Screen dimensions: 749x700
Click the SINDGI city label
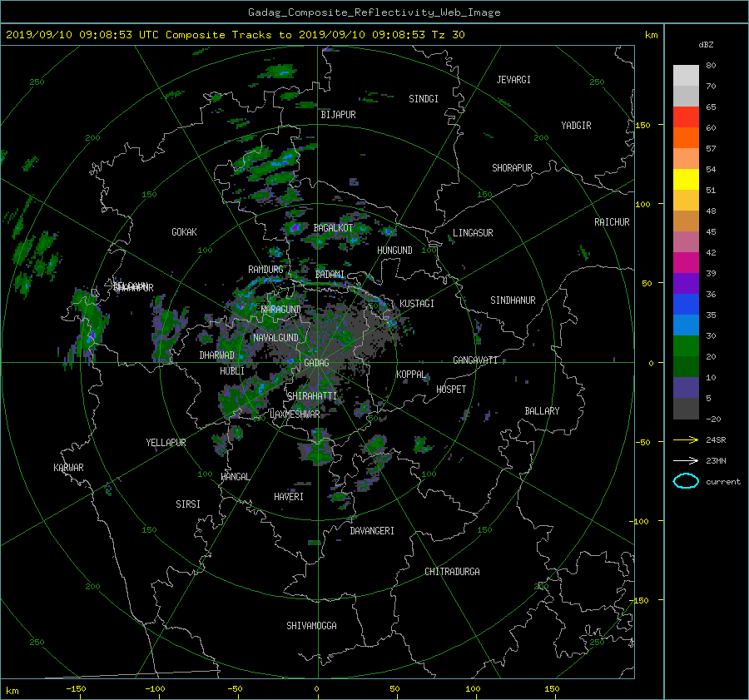[x=424, y=99]
